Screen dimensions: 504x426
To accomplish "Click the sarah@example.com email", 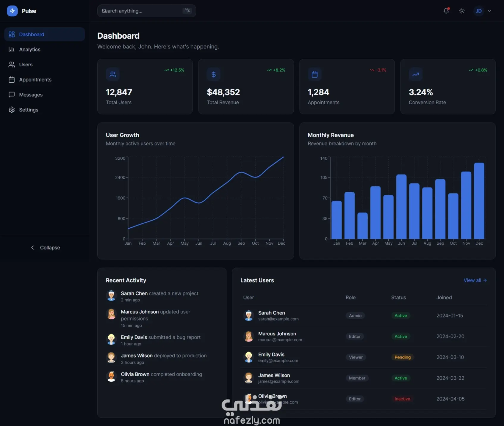I will (x=278, y=319).
